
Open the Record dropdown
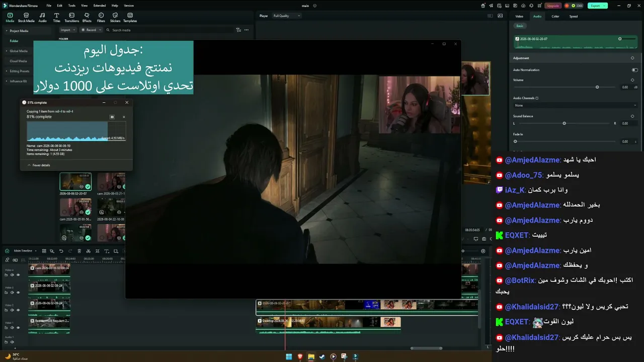[x=91, y=30]
